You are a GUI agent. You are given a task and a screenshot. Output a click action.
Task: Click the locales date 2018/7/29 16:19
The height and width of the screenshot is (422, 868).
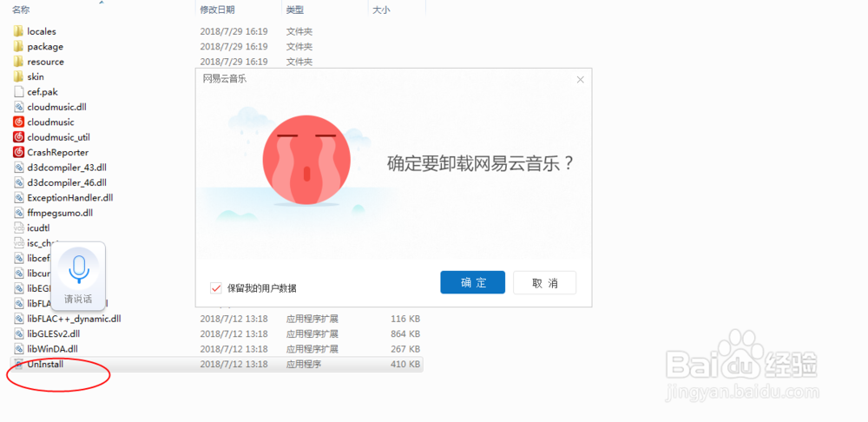point(233,31)
